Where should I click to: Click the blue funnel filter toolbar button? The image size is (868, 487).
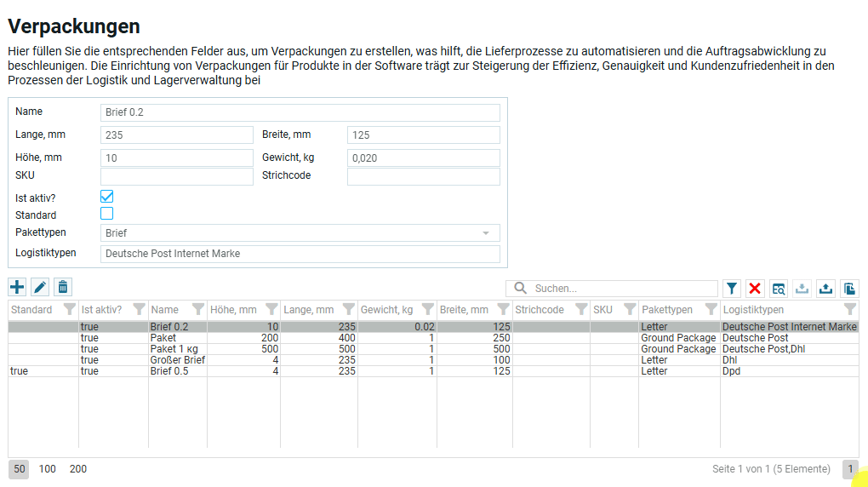[x=732, y=289]
